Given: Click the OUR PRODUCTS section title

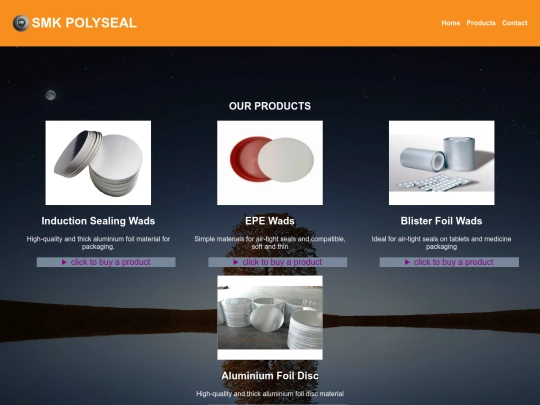Looking at the screenshot, I should point(270,106).
